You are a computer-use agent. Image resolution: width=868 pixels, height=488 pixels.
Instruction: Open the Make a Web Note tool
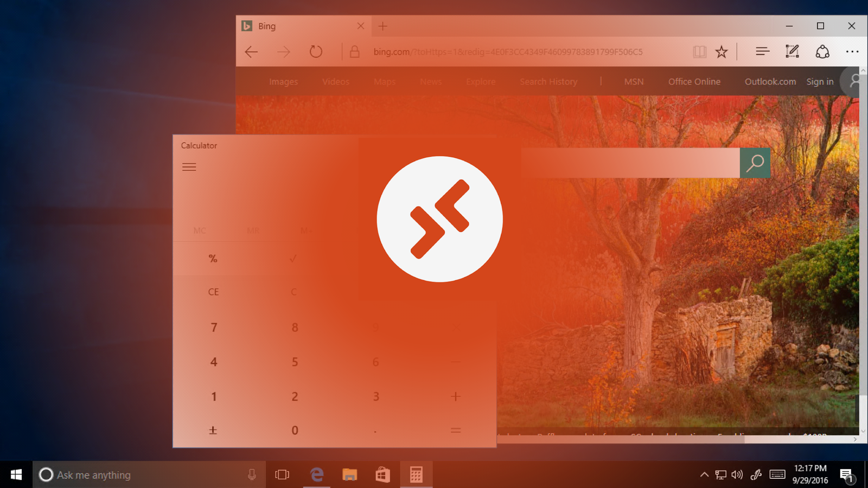pos(792,52)
